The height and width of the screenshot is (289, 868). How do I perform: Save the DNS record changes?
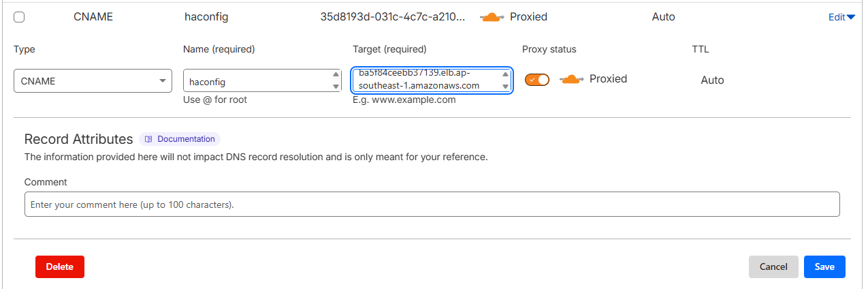pyautogui.click(x=824, y=267)
